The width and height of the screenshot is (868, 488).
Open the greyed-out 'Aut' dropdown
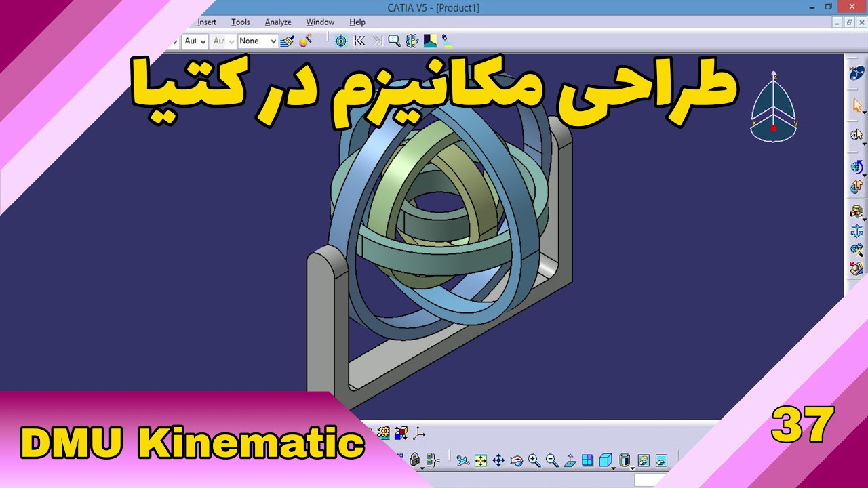tap(223, 41)
